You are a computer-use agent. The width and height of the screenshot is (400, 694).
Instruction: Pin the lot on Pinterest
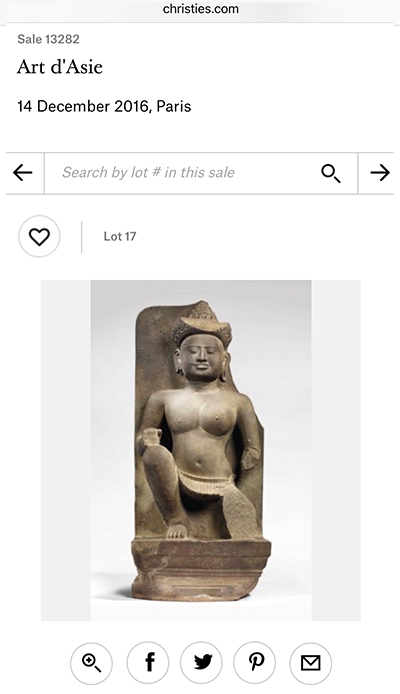click(255, 663)
